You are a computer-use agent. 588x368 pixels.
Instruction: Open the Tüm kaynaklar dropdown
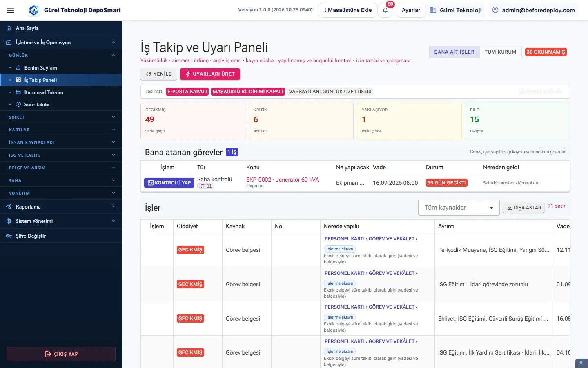click(459, 208)
